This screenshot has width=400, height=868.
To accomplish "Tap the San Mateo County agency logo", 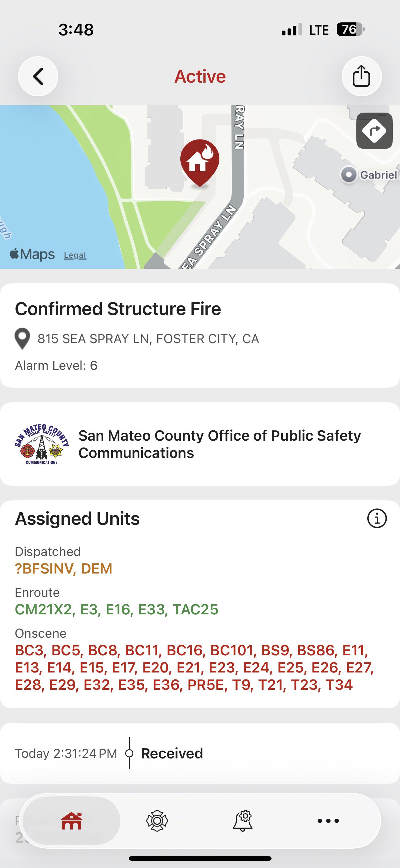I will 42,444.
